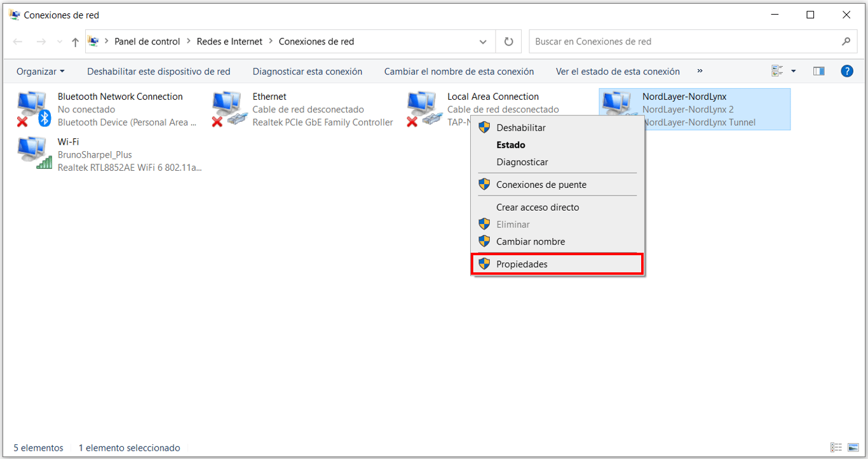The height and width of the screenshot is (459, 868).
Task: Expand the address bar dropdown arrow
Action: [484, 41]
